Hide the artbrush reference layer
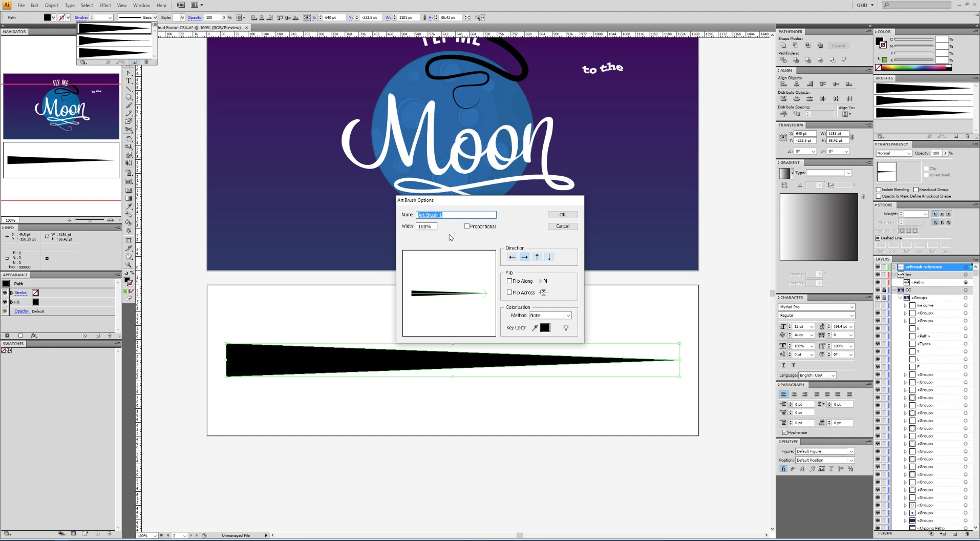Screen dimensions: 980x541 pos(878,267)
